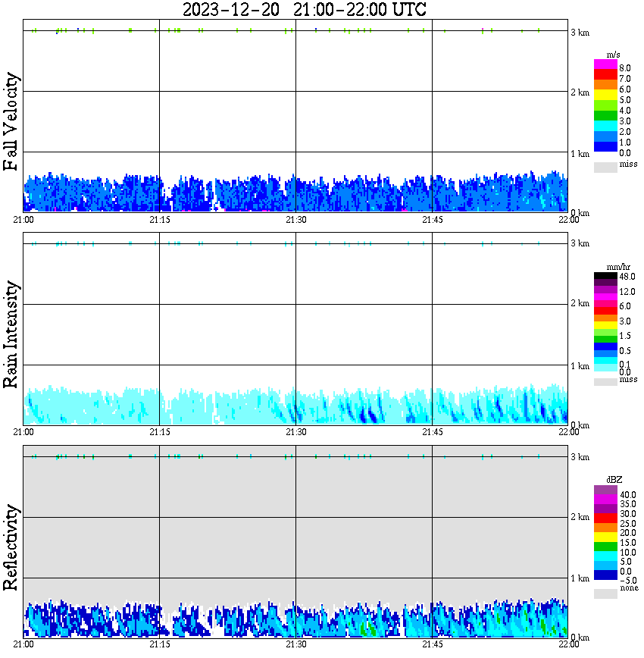Click the m/s unit label
Image resolution: width=644 pixels, height=658 pixels.
click(x=614, y=55)
